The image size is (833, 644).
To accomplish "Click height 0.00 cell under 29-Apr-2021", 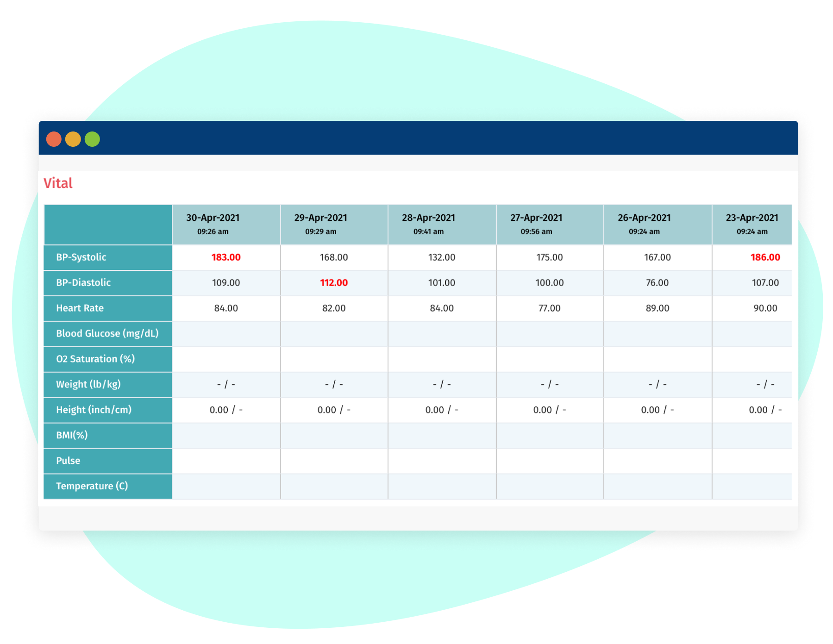I will point(334,410).
